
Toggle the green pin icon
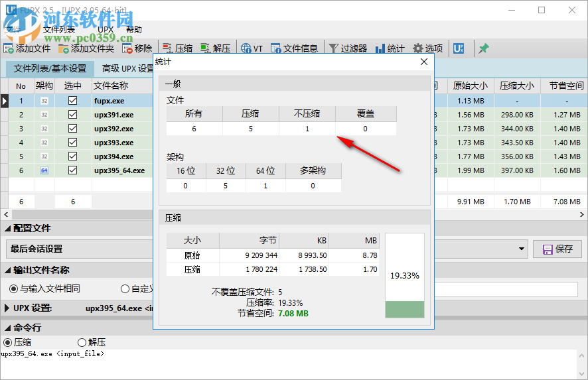[483, 48]
